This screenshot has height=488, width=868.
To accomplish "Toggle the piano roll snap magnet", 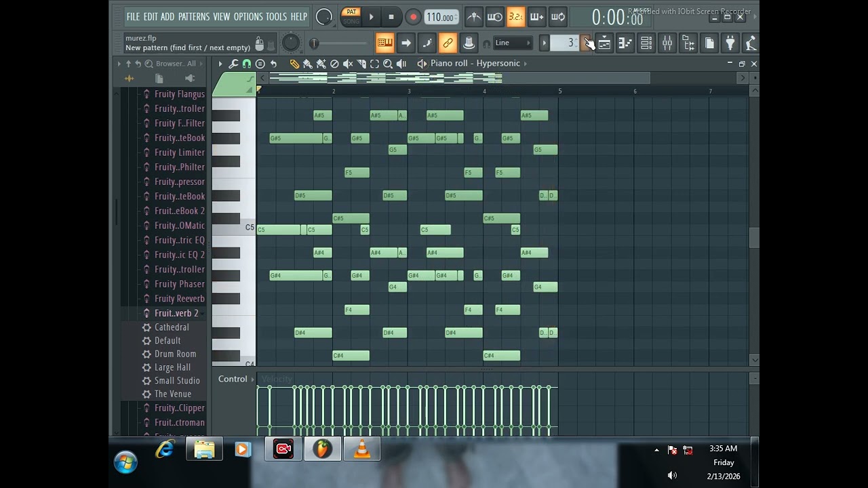I will click(x=247, y=64).
